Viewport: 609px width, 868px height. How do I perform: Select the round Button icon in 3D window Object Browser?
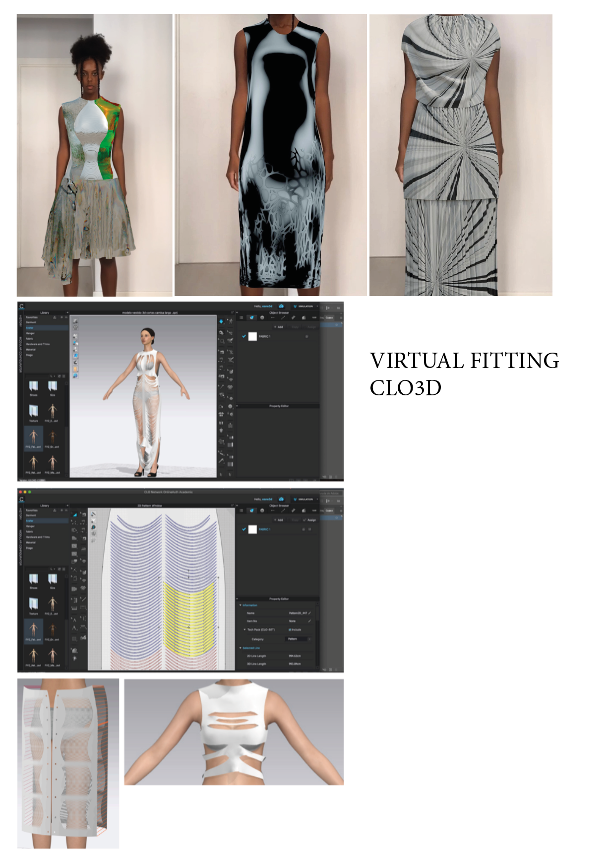(x=262, y=317)
